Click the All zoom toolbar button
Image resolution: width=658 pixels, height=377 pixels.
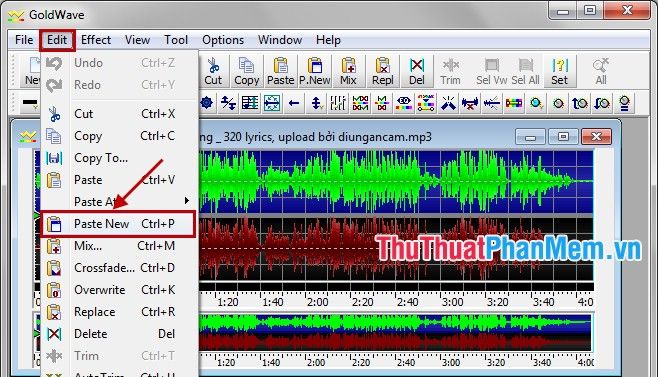(601, 71)
